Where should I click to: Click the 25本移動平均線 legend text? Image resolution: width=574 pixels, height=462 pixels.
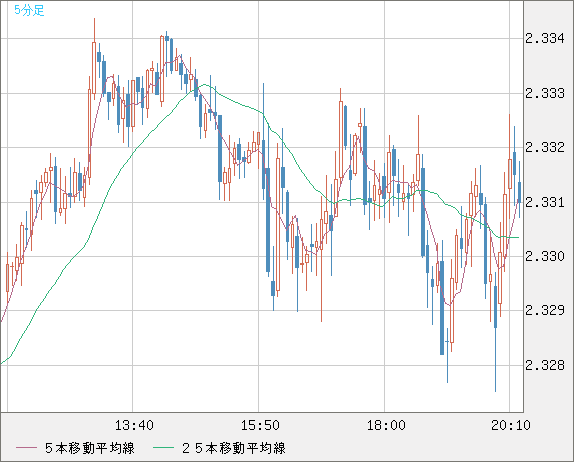tap(234, 448)
